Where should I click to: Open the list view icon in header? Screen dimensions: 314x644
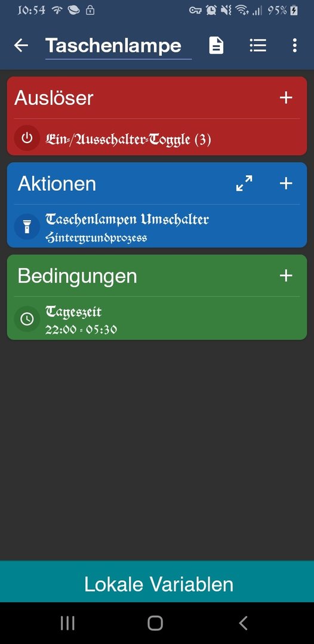pos(258,45)
